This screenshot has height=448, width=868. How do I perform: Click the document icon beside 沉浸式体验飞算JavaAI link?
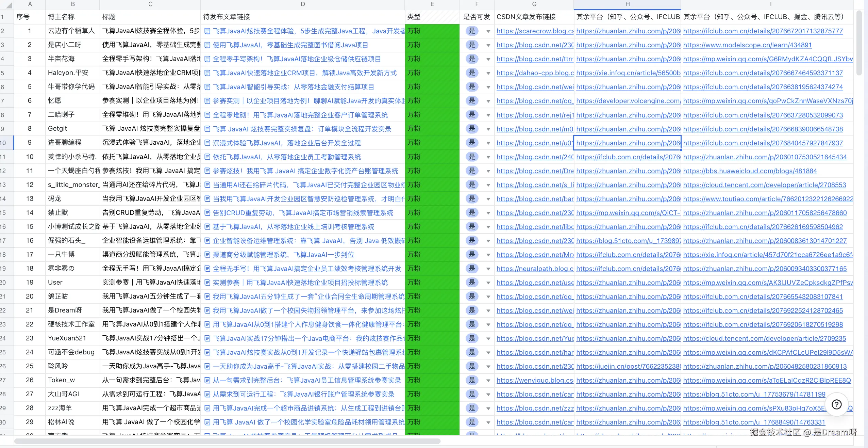[207, 143]
